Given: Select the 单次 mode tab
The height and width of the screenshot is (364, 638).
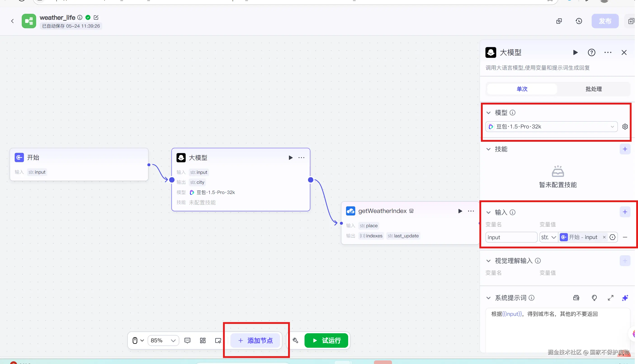Looking at the screenshot, I should click(x=522, y=89).
